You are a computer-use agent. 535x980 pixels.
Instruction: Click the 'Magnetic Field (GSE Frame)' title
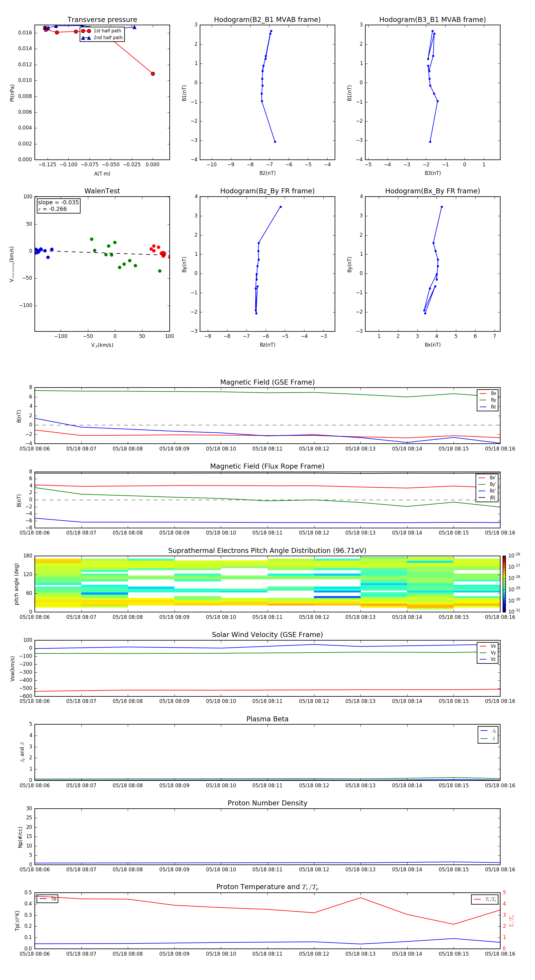coord(267,382)
